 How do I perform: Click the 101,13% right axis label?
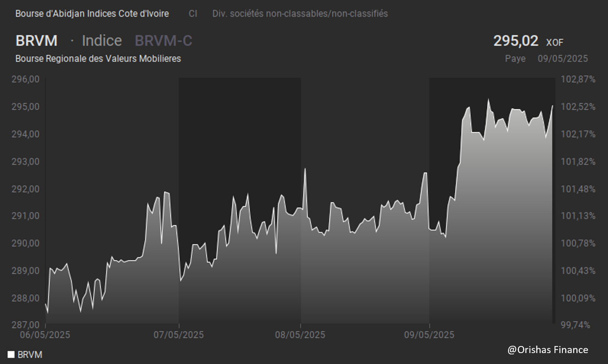pyautogui.click(x=578, y=216)
